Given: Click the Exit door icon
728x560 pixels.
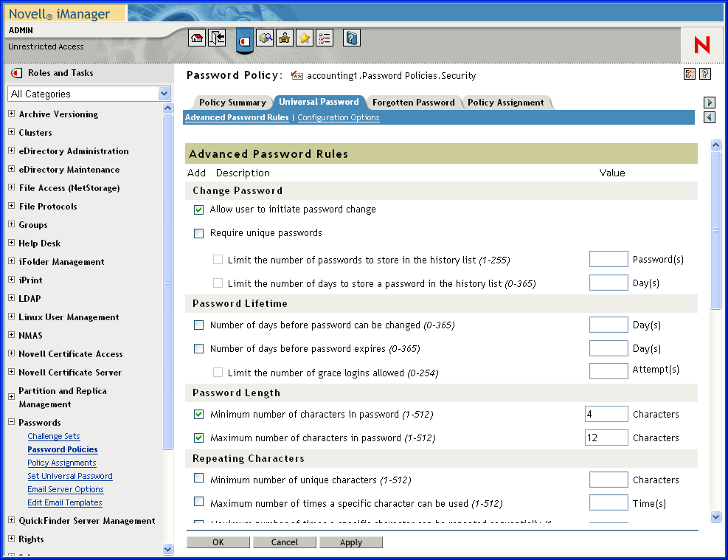Looking at the screenshot, I should tap(217, 38).
